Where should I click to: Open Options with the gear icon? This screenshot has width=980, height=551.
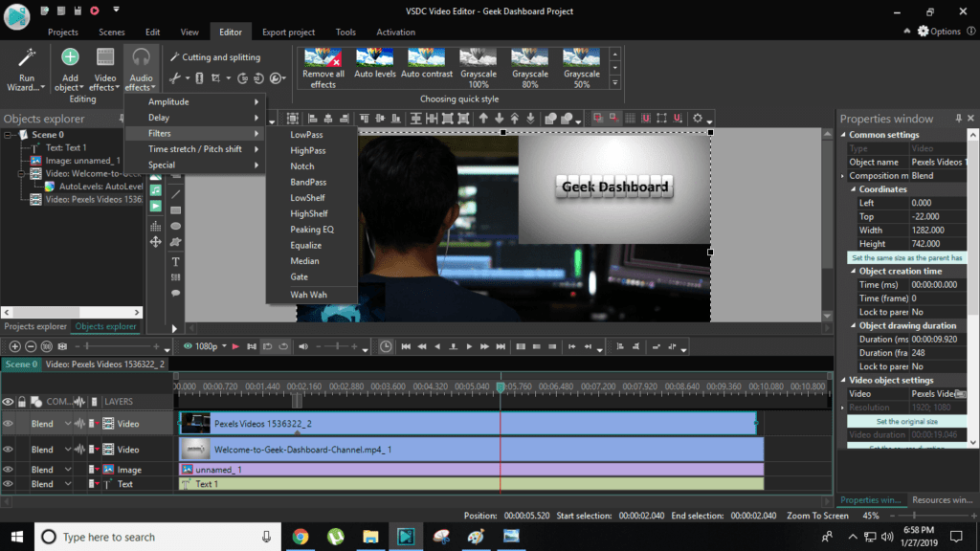(924, 32)
